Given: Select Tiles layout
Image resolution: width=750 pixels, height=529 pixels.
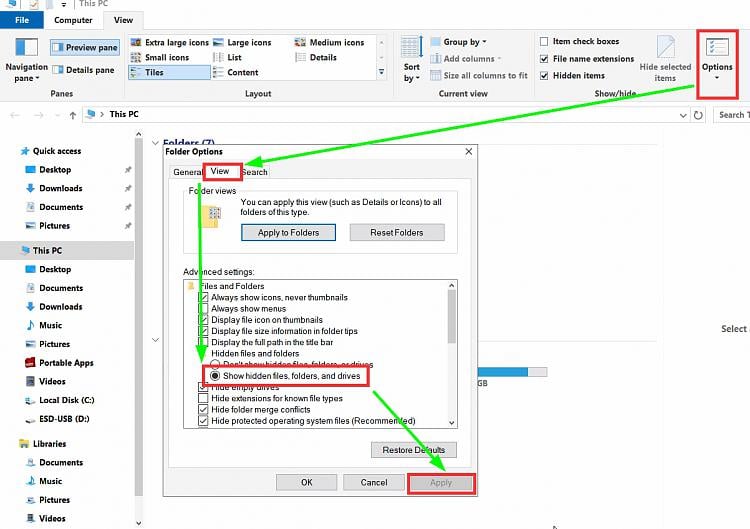Looking at the screenshot, I should tap(169, 72).
